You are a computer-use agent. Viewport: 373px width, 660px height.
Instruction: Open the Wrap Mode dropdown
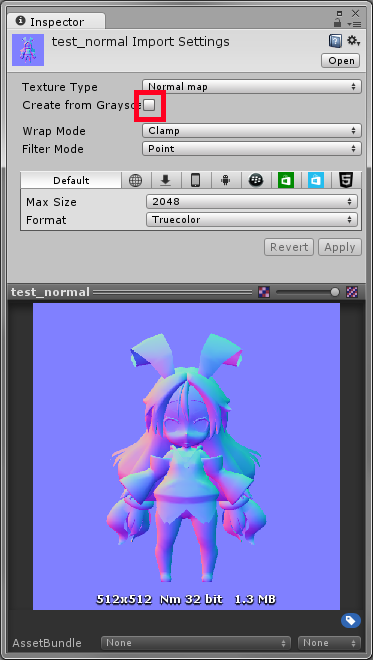click(x=252, y=130)
